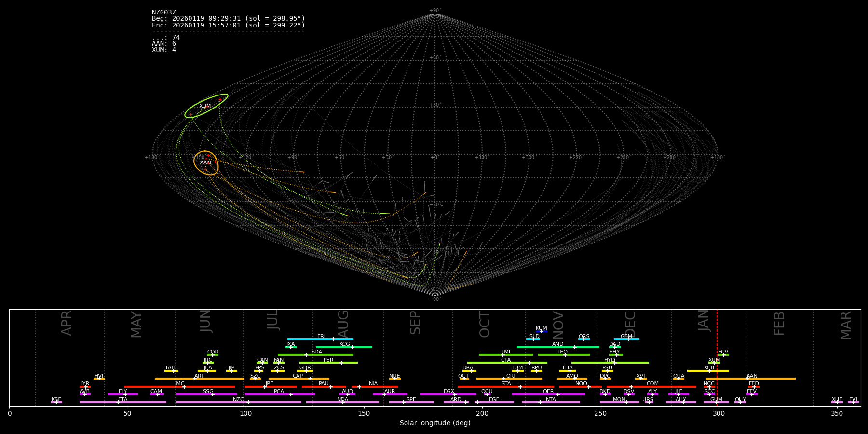Select the long orange AAN timeline bar

click(x=751, y=379)
